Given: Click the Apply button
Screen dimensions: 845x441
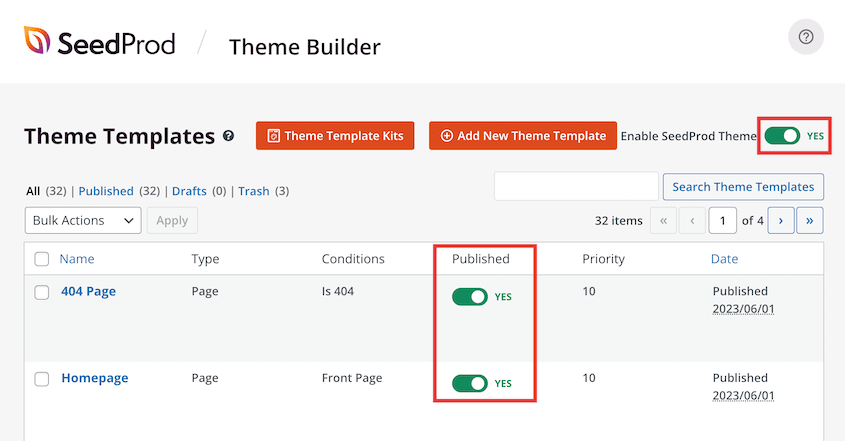Looking at the screenshot, I should pos(172,220).
